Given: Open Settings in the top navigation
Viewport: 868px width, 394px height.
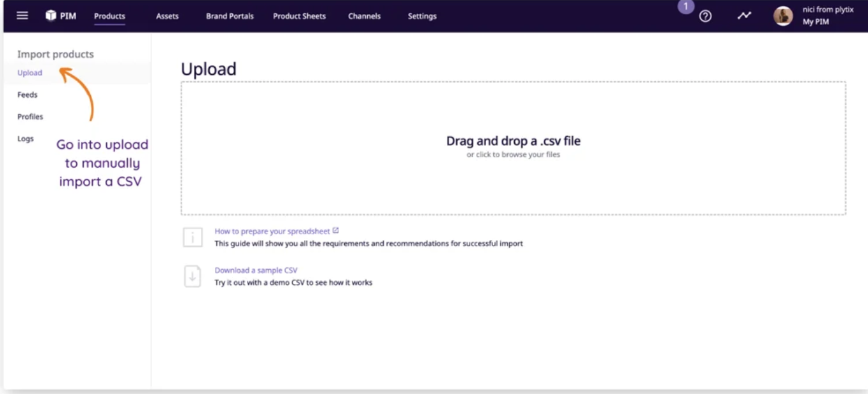Looking at the screenshot, I should point(422,16).
